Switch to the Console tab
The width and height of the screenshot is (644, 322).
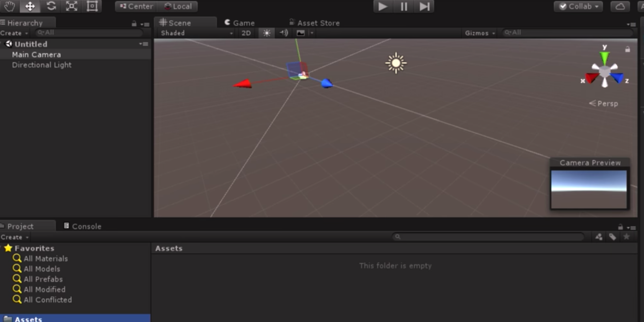83,226
